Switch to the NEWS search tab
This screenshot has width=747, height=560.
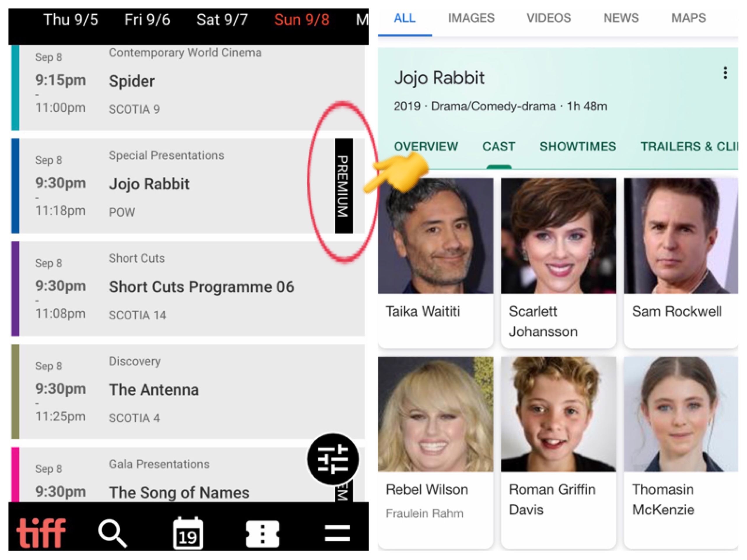(x=621, y=18)
